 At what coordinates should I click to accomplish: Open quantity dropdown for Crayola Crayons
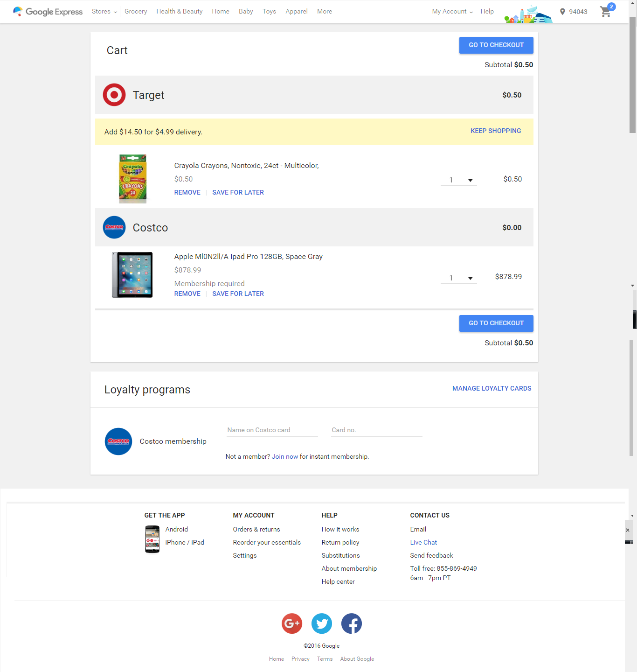pyautogui.click(x=459, y=180)
